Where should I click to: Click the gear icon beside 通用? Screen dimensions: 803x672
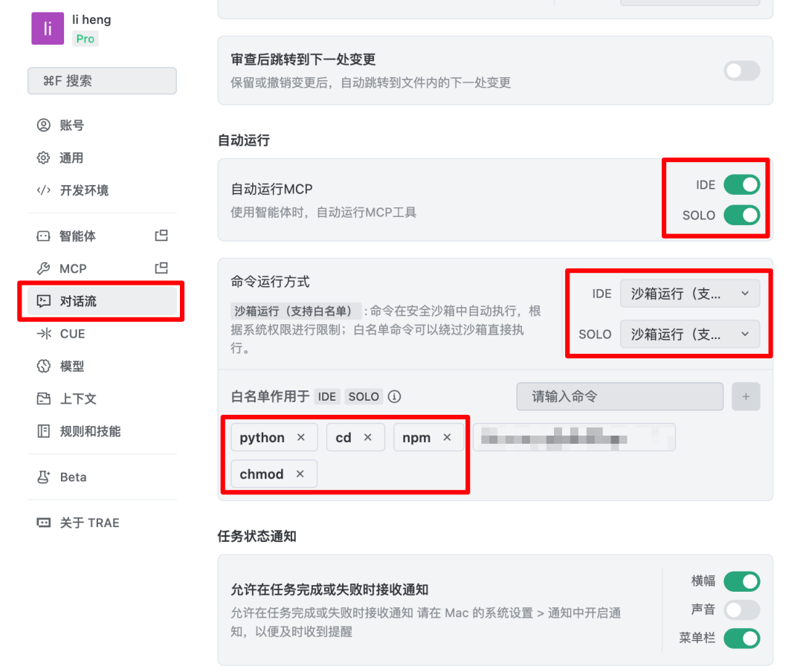point(44,158)
